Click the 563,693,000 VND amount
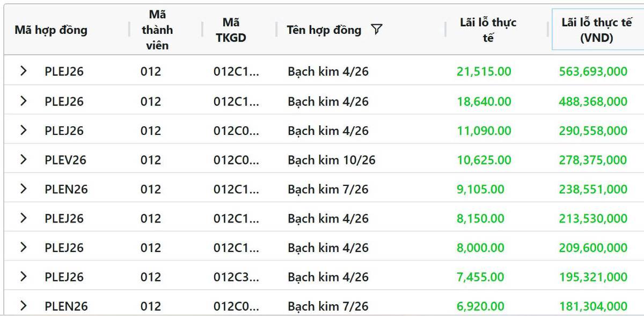644x316 pixels. pos(593,71)
